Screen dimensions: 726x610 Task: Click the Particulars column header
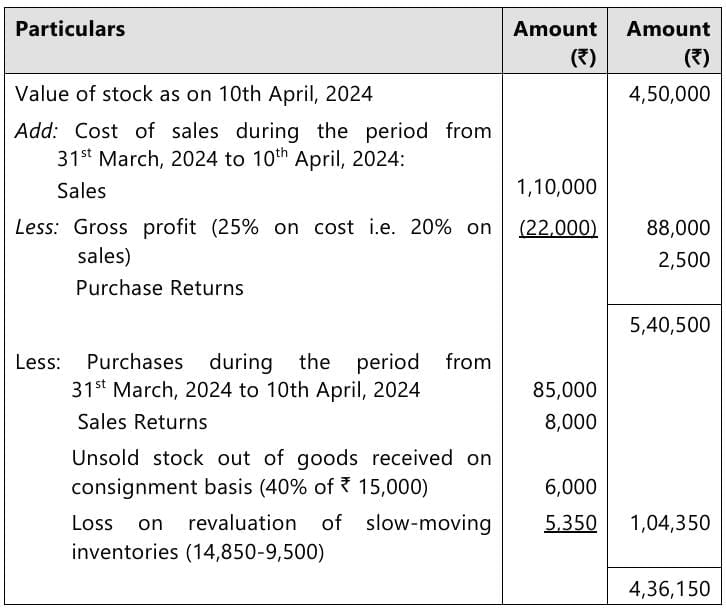click(x=70, y=29)
